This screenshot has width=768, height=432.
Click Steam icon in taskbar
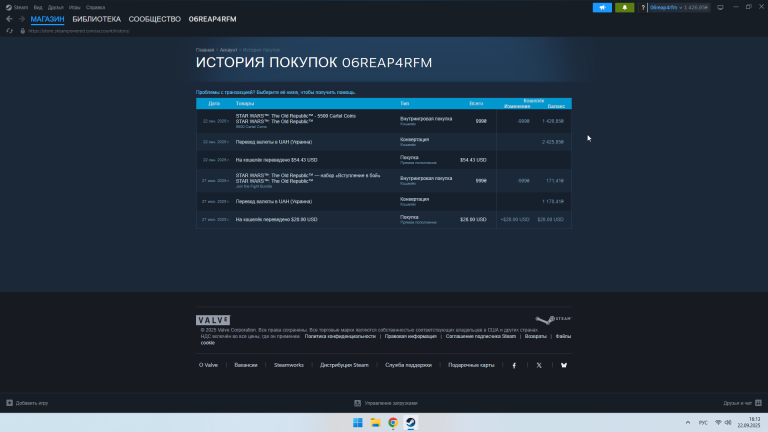click(410, 423)
